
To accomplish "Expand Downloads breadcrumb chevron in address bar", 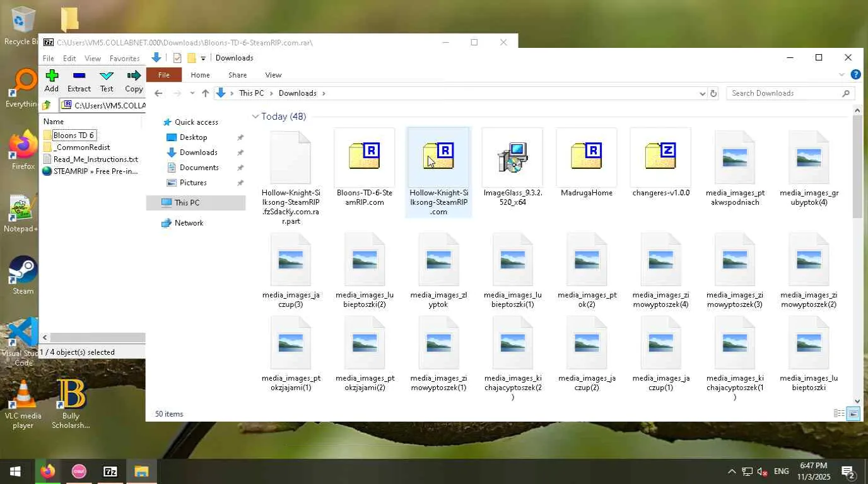I will pos(324,93).
